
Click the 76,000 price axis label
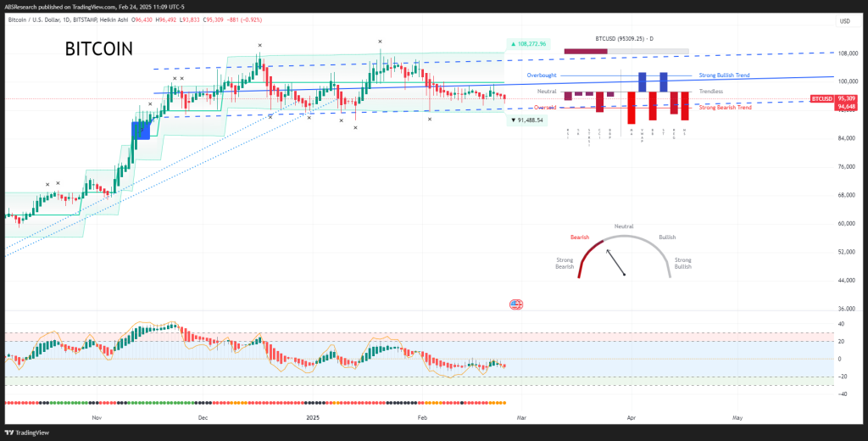(847, 166)
